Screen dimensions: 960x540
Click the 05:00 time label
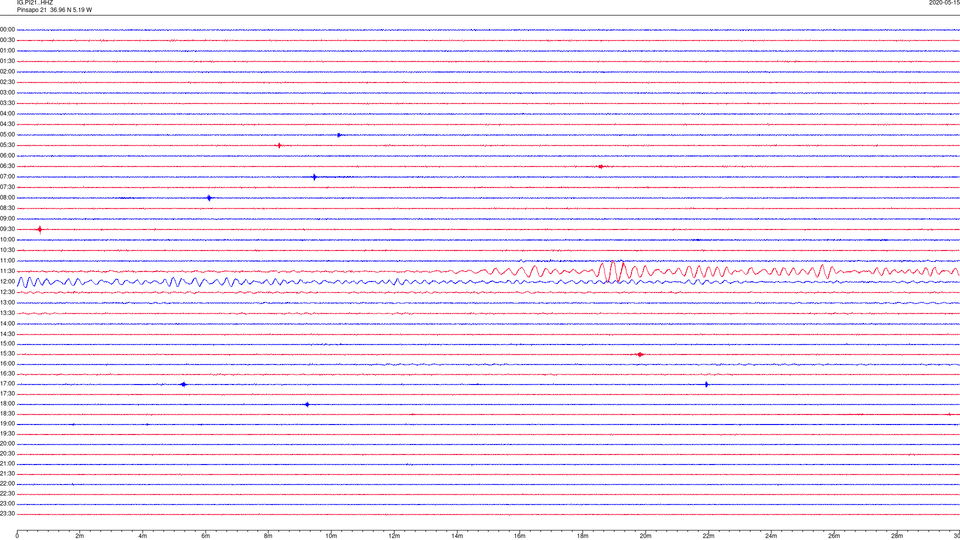(7, 135)
